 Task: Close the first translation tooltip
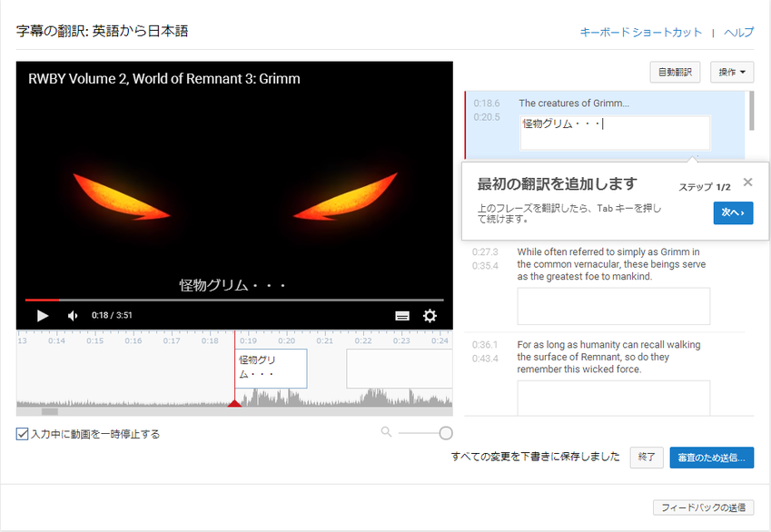click(748, 182)
